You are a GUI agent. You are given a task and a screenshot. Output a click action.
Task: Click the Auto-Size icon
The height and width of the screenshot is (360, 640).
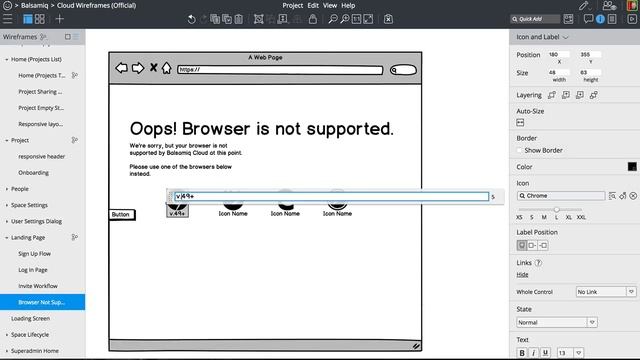[x=520, y=122]
